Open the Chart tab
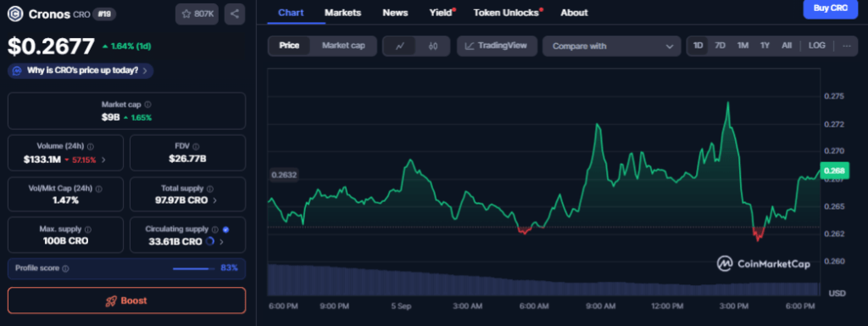The height and width of the screenshot is (326, 868). [x=291, y=13]
